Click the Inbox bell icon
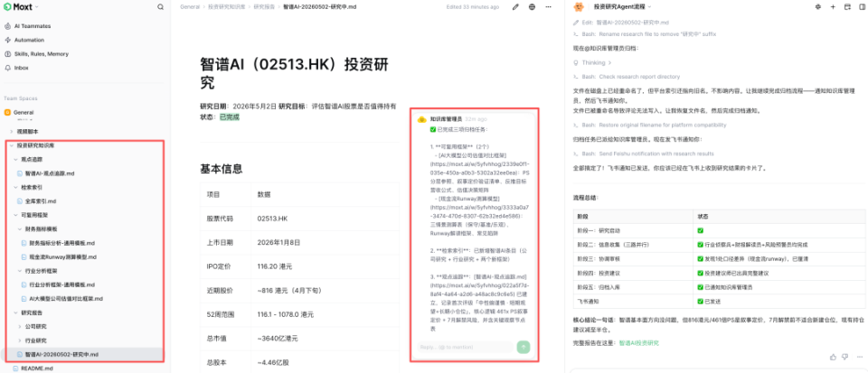Image resolution: width=868 pixels, height=373 pixels. (x=8, y=68)
